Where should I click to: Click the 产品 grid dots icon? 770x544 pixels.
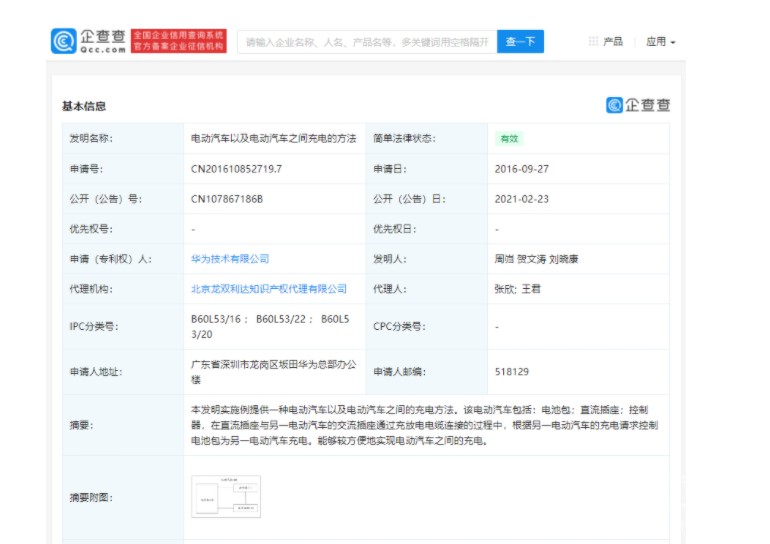pos(593,41)
